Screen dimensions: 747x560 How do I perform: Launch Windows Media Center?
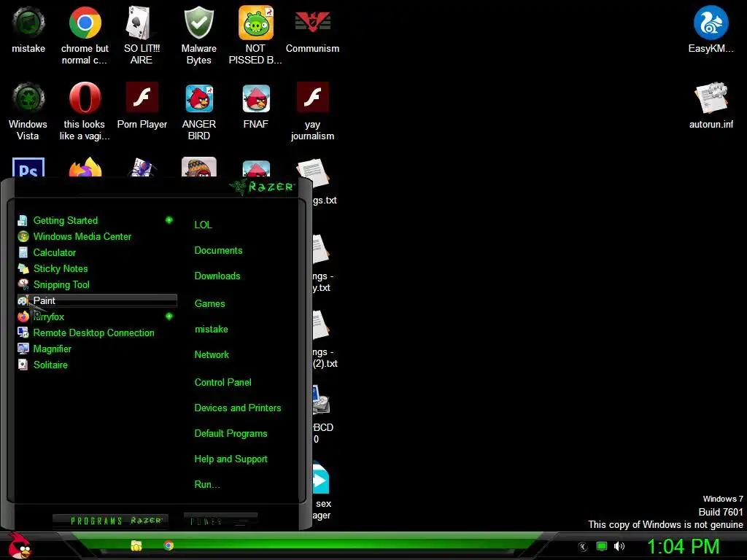[x=97, y=236]
